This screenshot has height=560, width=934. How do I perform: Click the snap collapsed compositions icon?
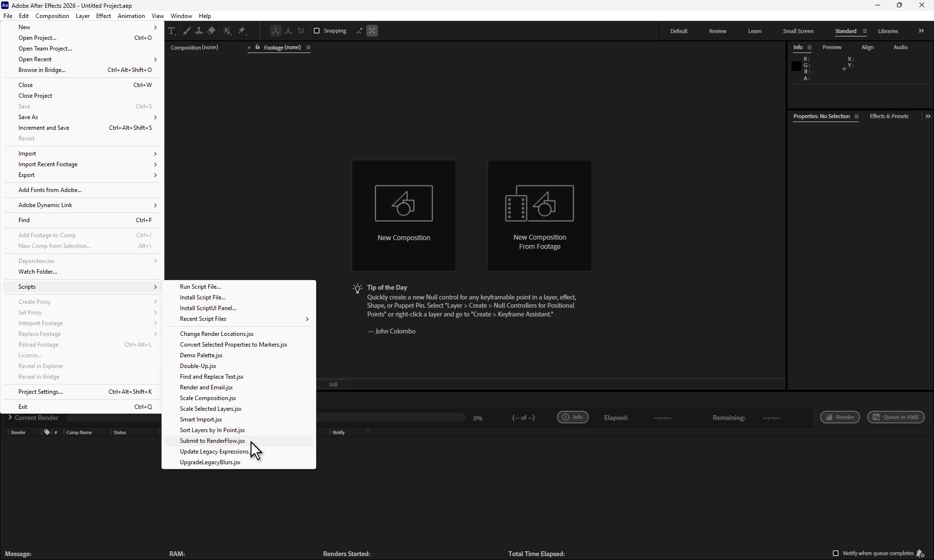click(x=372, y=31)
